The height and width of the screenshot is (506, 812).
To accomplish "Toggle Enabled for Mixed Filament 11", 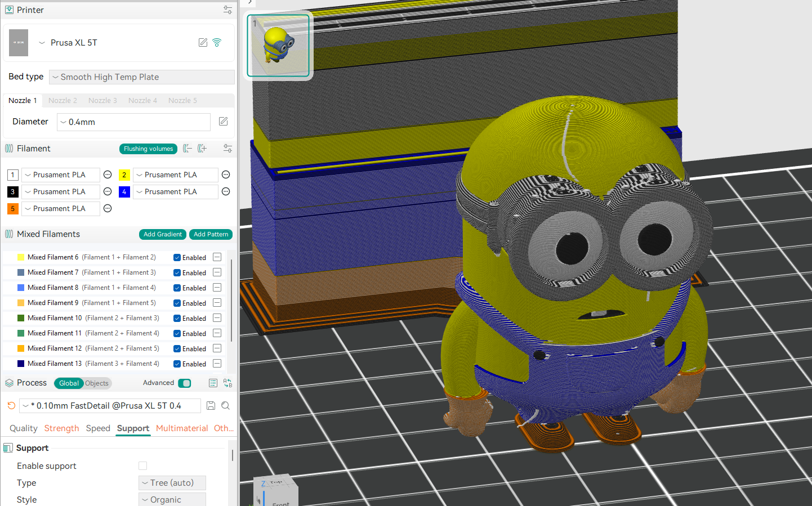I will [x=177, y=334].
